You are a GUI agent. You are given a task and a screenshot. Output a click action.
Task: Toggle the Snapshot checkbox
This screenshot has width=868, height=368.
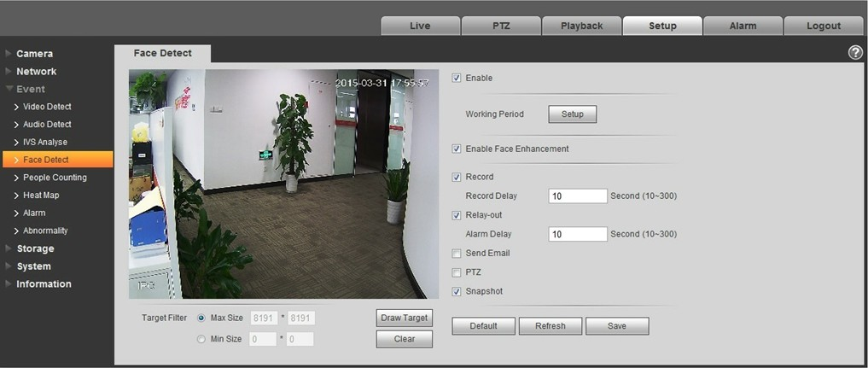pyautogui.click(x=457, y=292)
